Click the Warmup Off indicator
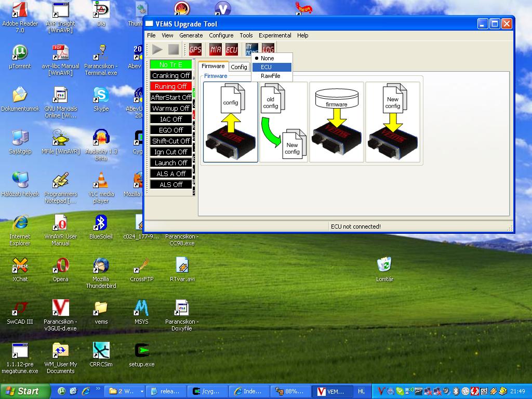Viewport: 532px width, 399px height. tap(171, 108)
